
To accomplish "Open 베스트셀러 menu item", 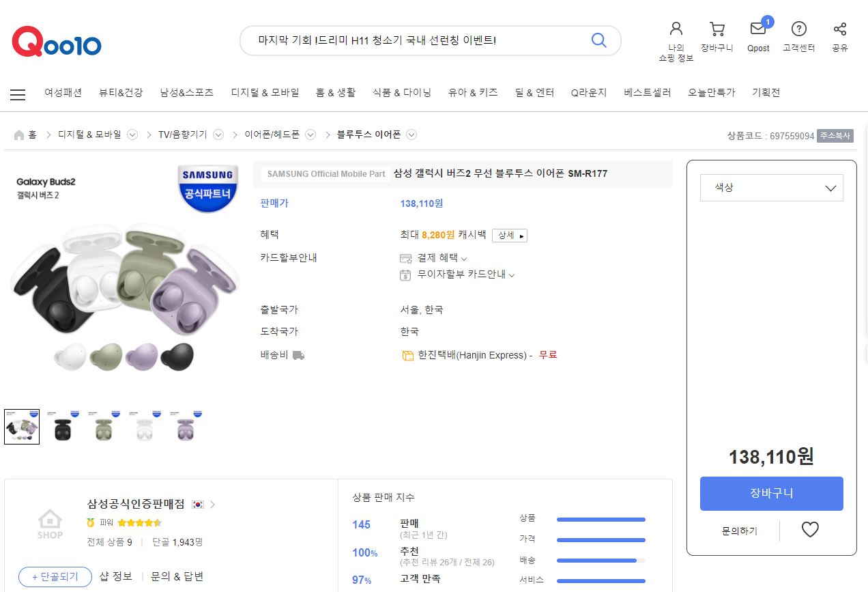I will pyautogui.click(x=648, y=92).
